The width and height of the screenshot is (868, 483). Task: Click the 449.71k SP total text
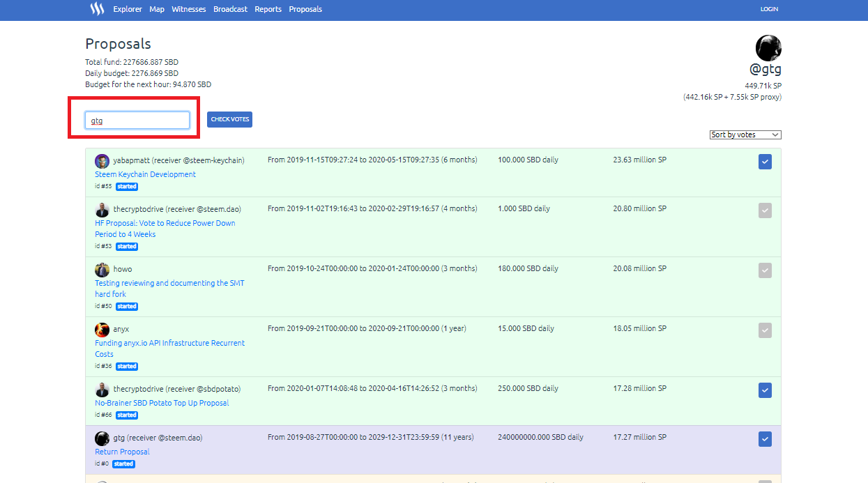(x=763, y=86)
